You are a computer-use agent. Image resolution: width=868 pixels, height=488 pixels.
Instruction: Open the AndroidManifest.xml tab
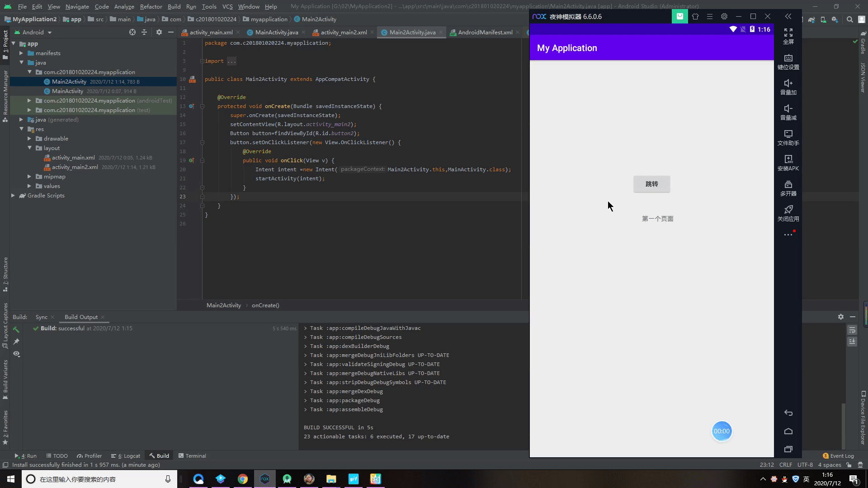[x=485, y=32]
